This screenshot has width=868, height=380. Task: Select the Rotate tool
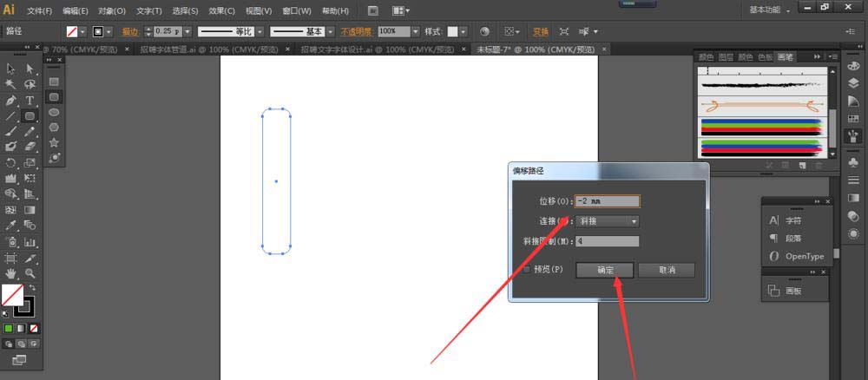[10, 162]
